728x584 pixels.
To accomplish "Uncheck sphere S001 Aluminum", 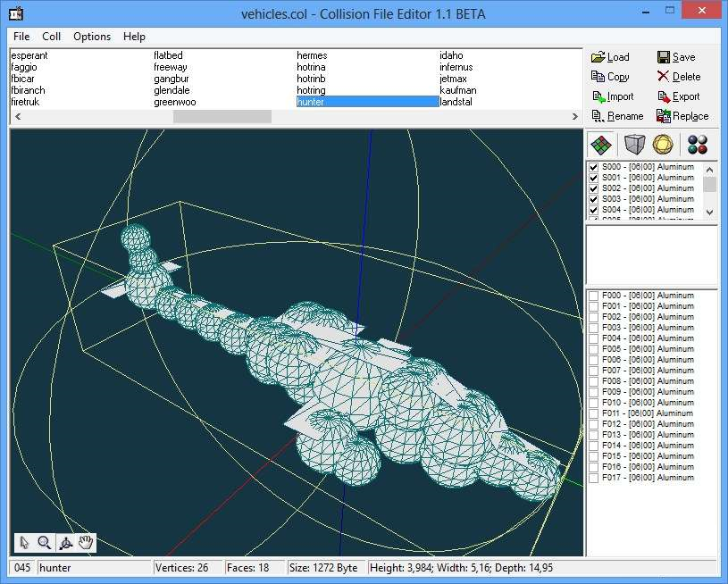I will (x=593, y=178).
